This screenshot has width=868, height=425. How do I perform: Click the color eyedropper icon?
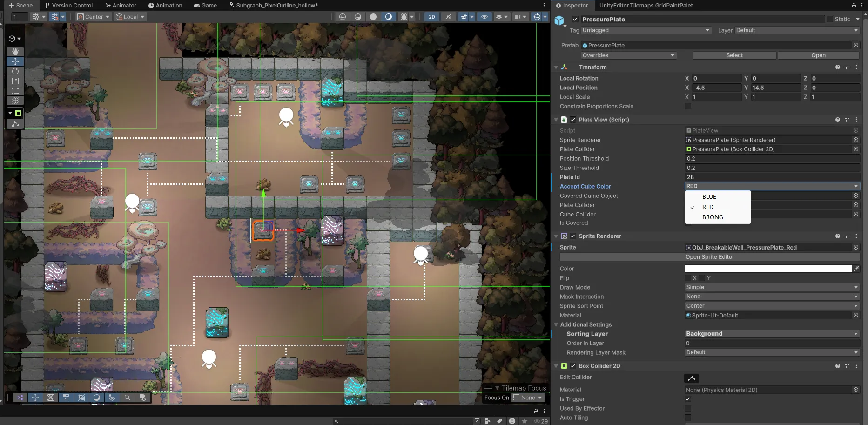click(856, 269)
